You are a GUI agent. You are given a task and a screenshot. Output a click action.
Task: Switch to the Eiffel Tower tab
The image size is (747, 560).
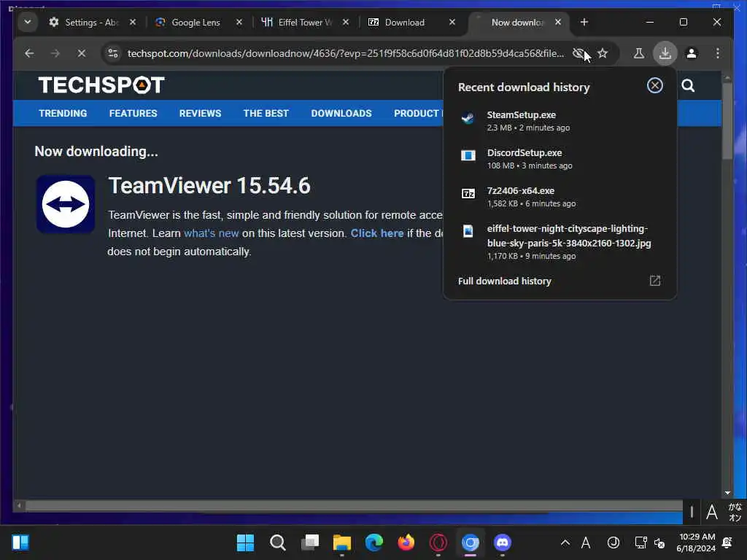(306, 23)
